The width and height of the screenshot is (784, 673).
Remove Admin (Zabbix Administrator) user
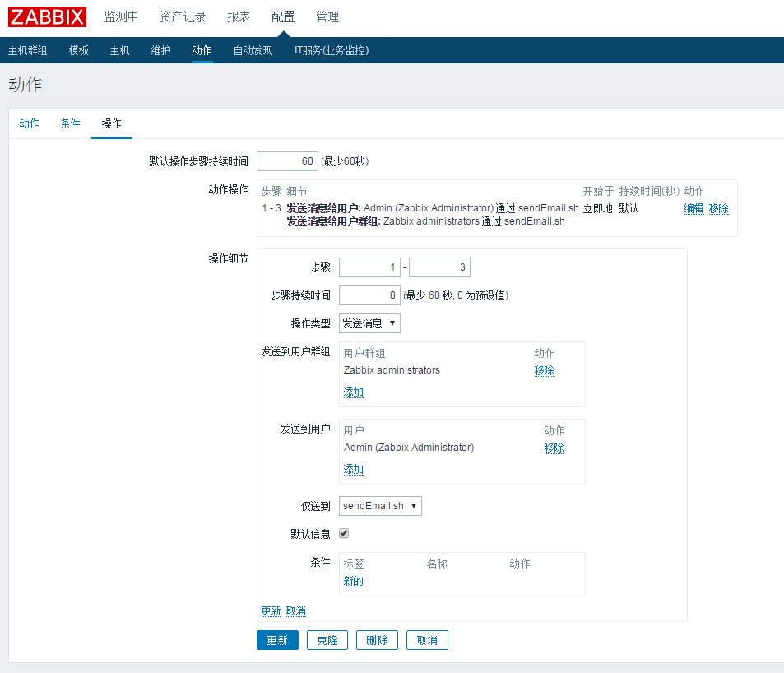click(x=554, y=448)
